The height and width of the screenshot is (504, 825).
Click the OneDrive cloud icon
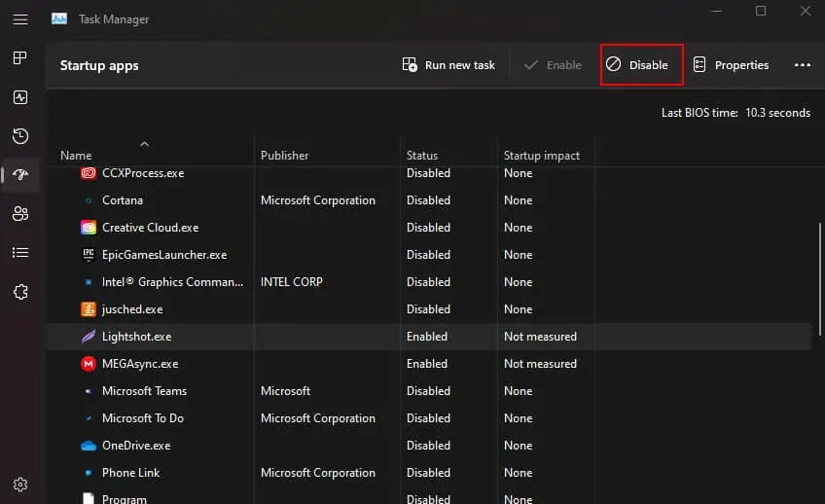pyautogui.click(x=89, y=446)
